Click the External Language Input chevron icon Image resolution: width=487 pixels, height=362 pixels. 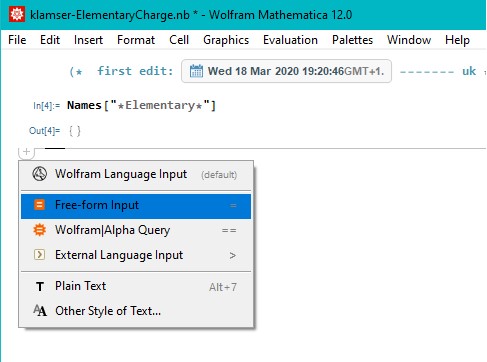pos(39,255)
